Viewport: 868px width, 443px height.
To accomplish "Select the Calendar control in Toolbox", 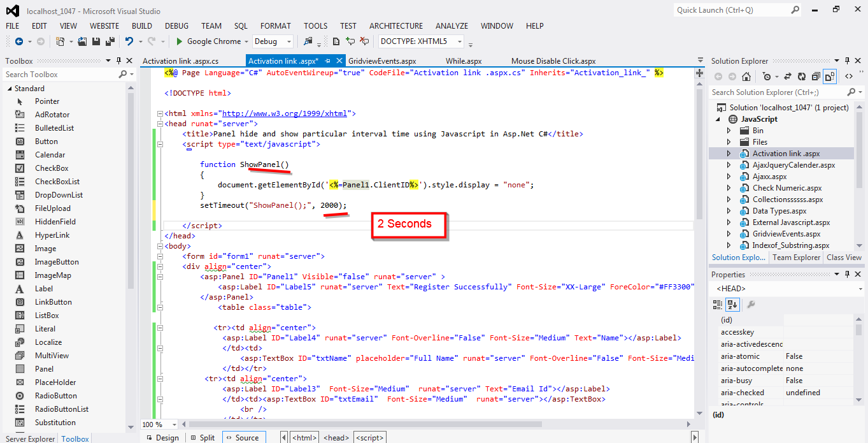I will [50, 155].
